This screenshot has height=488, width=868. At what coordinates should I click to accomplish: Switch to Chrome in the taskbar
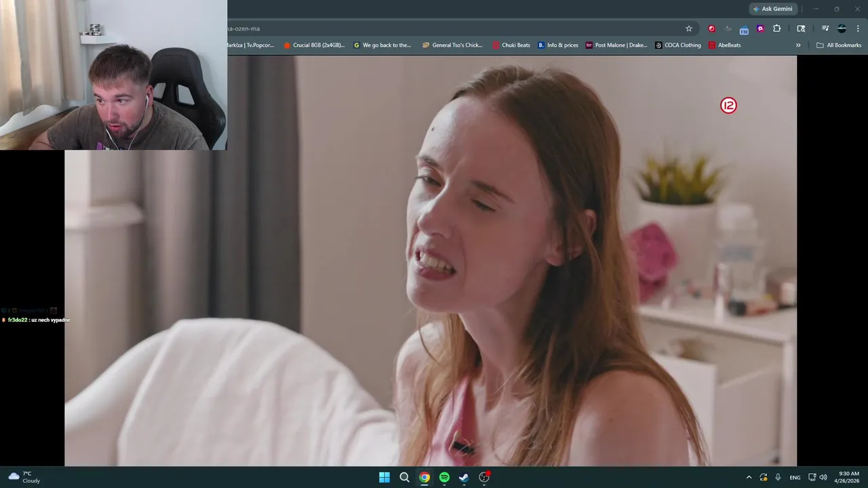tap(424, 477)
